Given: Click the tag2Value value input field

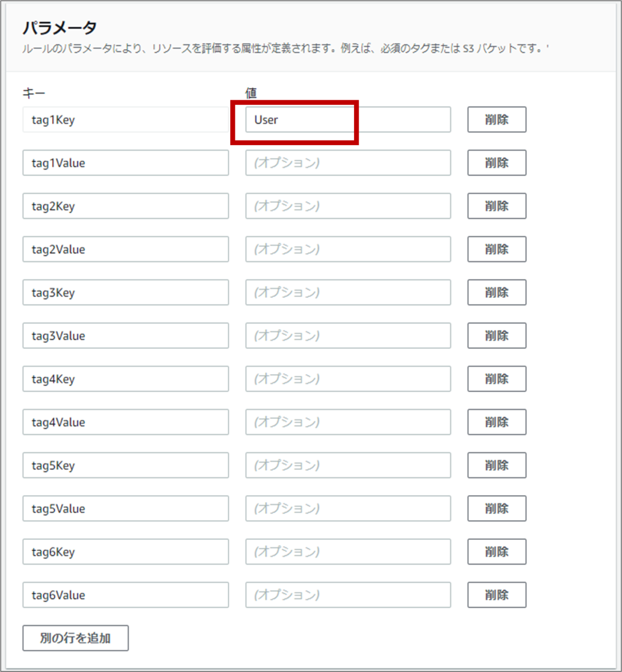Looking at the screenshot, I should pos(348,249).
